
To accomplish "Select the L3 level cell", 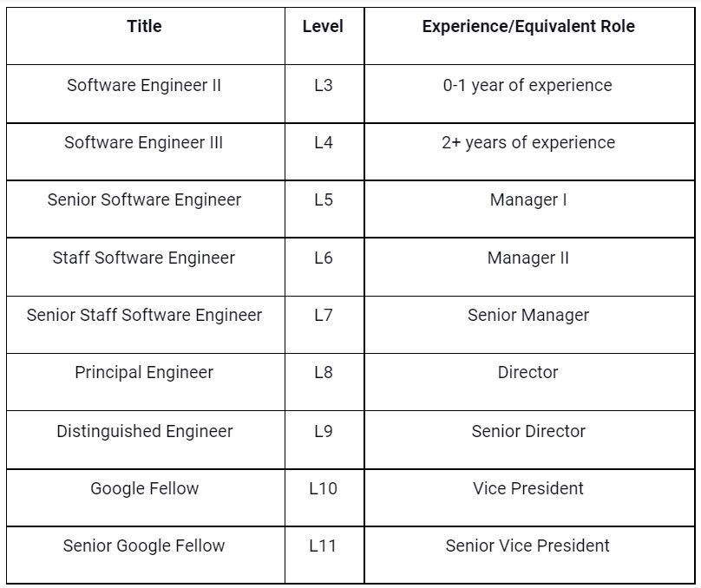I will coord(323,86).
